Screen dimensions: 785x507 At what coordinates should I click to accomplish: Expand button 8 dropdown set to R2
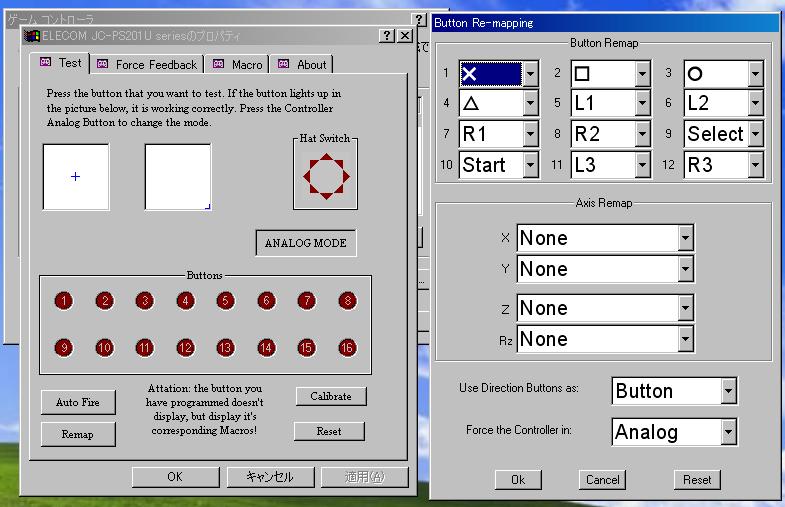pos(611,134)
